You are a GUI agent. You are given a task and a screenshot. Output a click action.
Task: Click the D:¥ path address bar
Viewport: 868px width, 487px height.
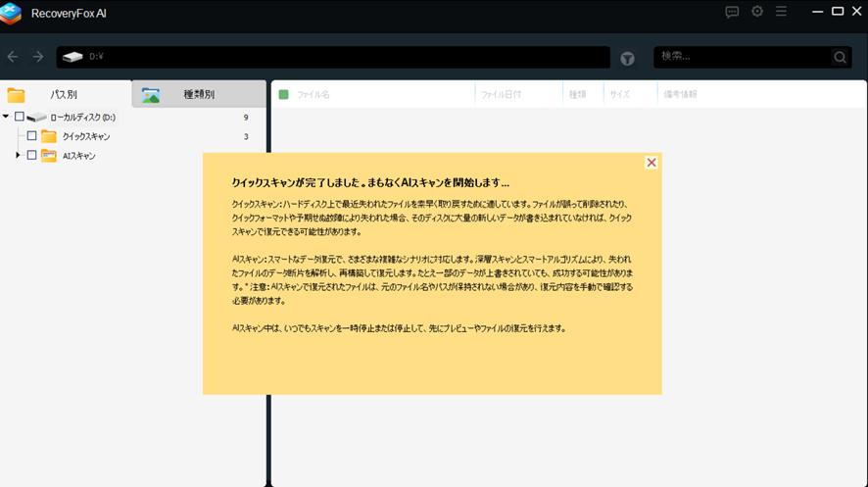coord(333,57)
